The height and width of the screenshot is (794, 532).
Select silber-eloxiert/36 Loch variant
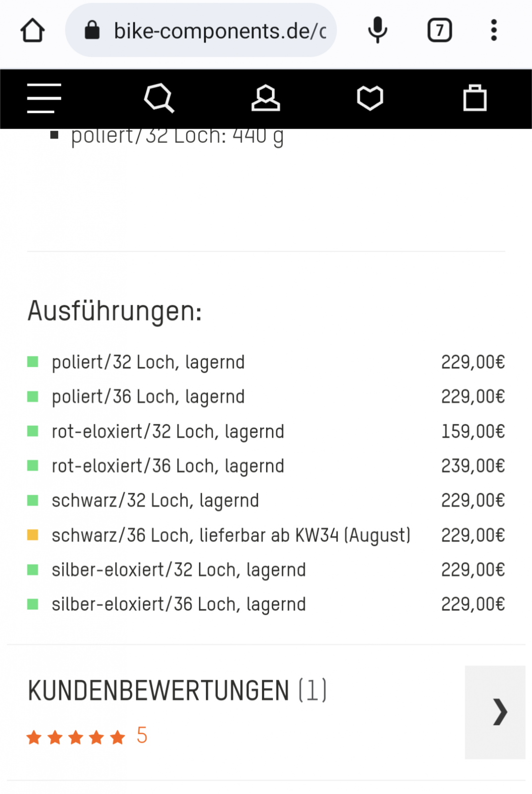(179, 604)
